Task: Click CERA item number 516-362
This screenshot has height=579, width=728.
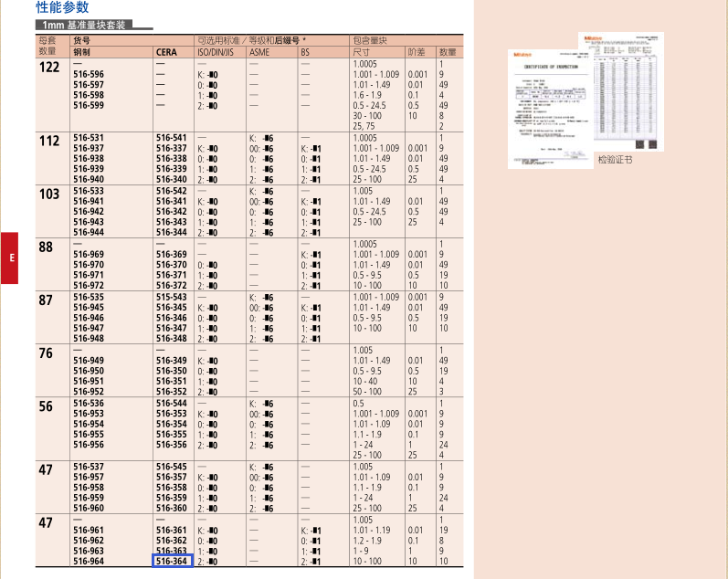Action: click(x=172, y=541)
